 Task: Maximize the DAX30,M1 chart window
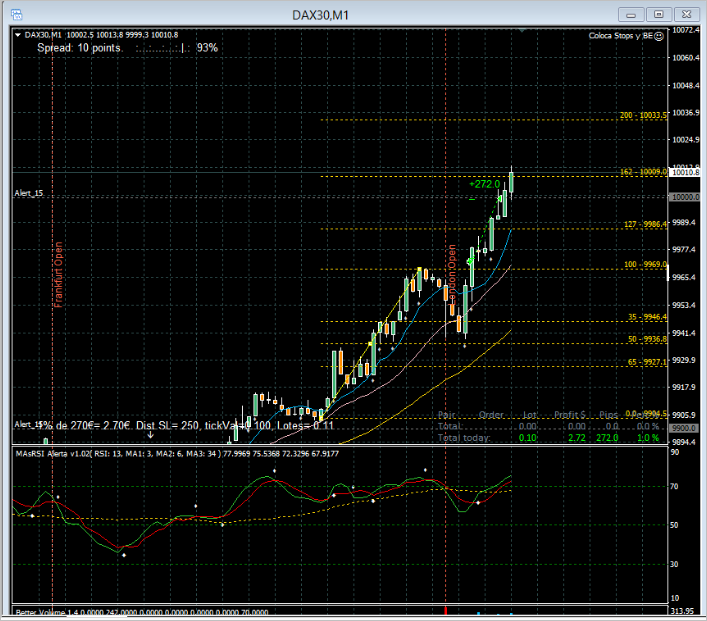(x=659, y=14)
